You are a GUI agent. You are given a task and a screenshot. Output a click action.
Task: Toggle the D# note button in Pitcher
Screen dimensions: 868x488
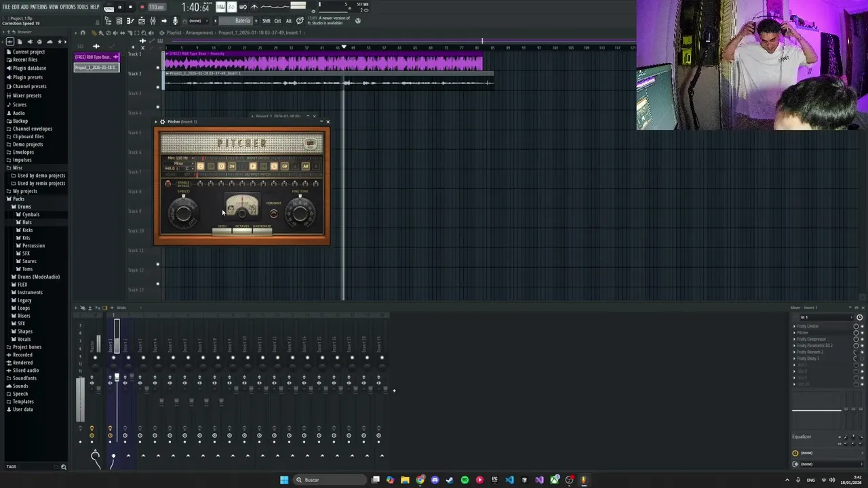point(232,166)
